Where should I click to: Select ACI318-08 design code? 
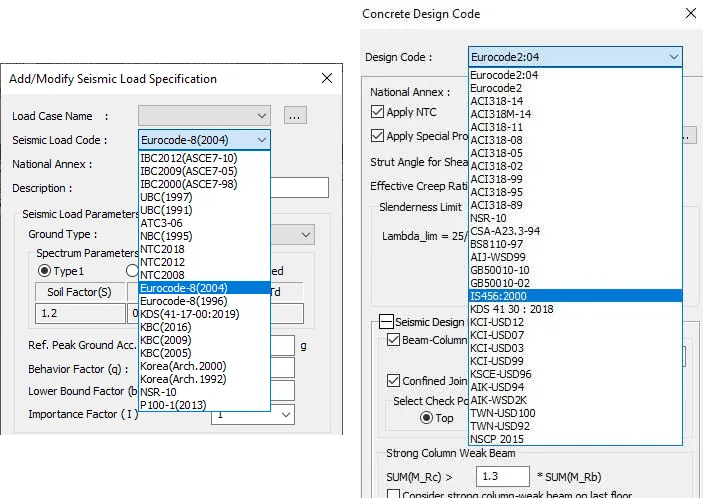(575, 140)
